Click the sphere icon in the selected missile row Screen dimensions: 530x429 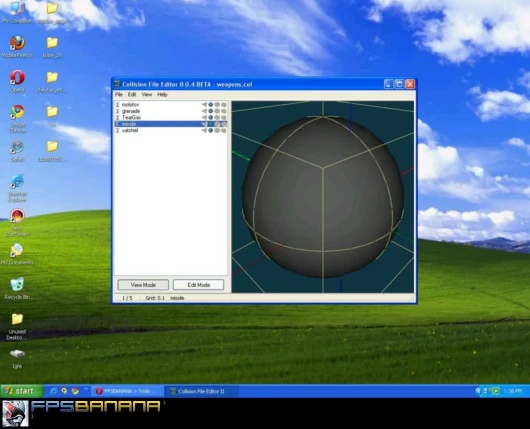211,124
